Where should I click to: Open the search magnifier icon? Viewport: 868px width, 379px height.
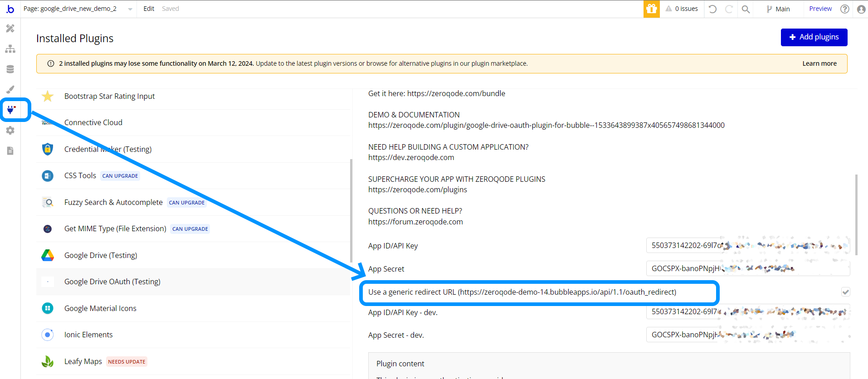coord(746,9)
